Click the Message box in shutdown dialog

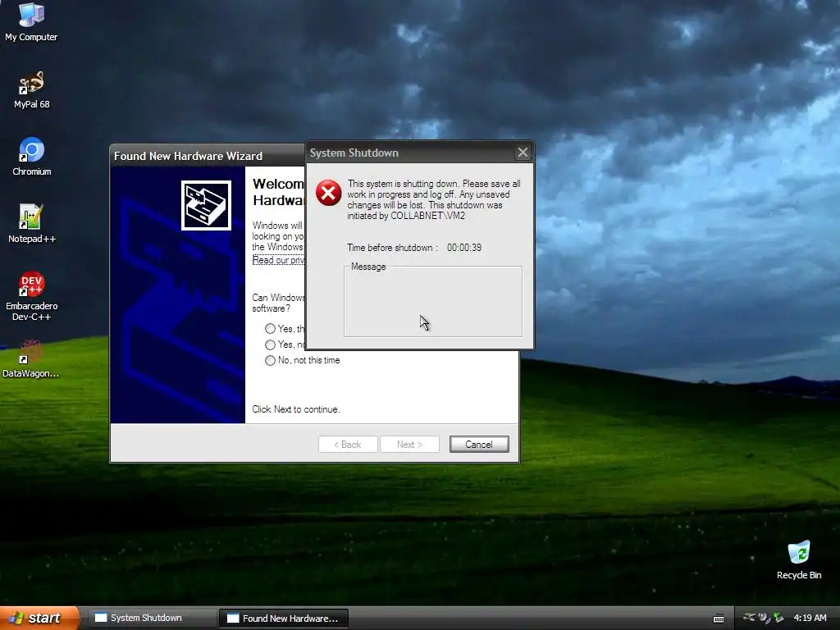click(x=433, y=302)
